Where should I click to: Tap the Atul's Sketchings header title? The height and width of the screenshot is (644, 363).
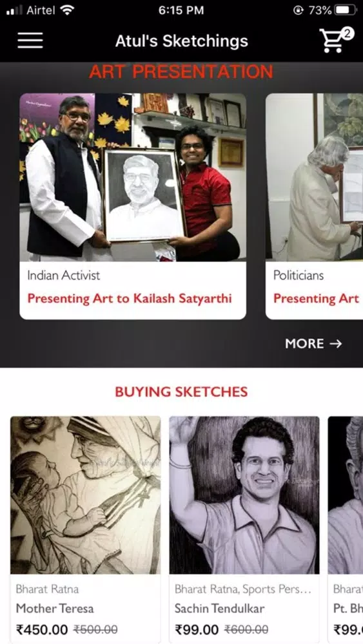pyautogui.click(x=182, y=41)
